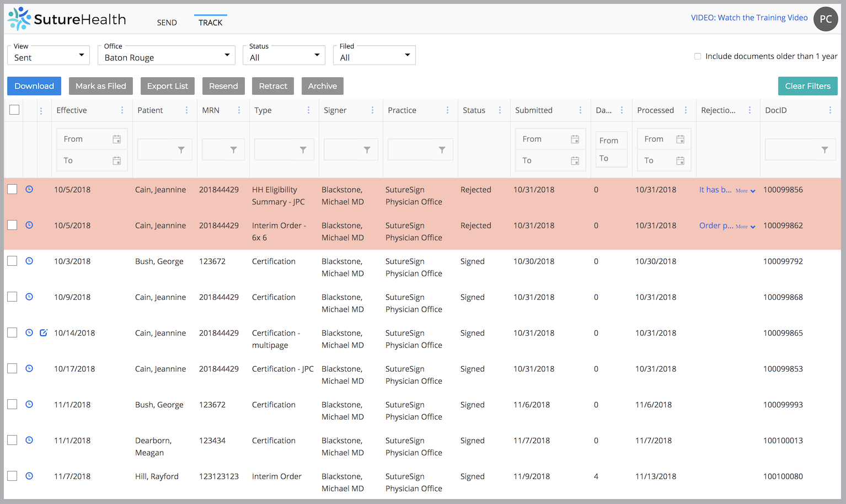Check the select-all checkbox in the table header

(x=14, y=110)
